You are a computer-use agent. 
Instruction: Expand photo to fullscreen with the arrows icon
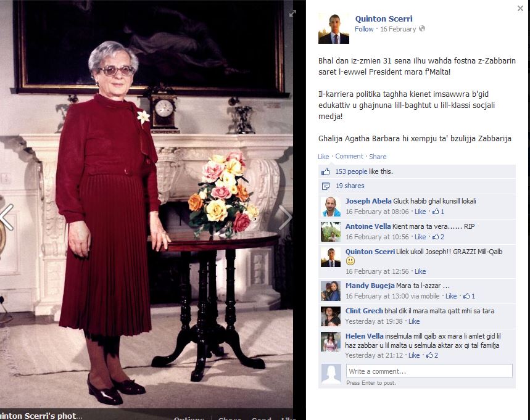[292, 13]
